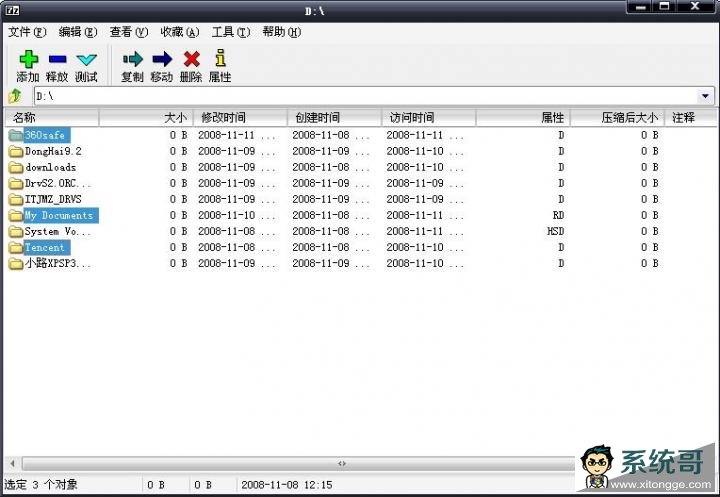Sort by 属性 column header
This screenshot has width=720, height=497.
point(523,118)
